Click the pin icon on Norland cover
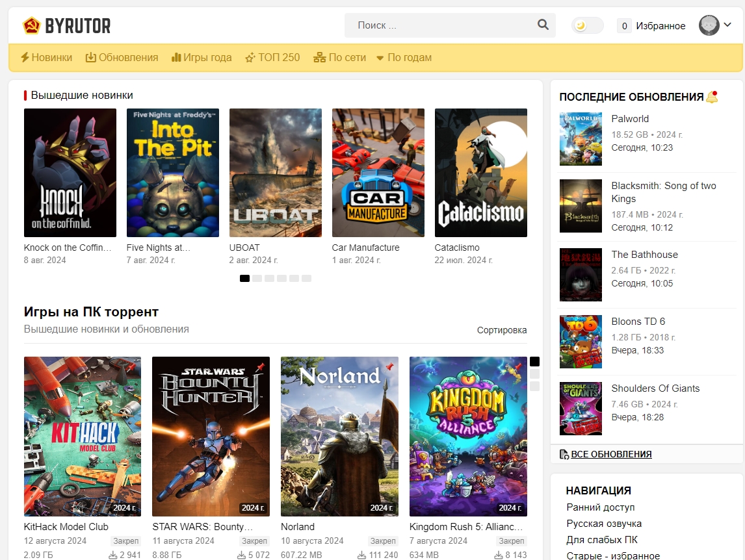Image resolution: width=745 pixels, height=560 pixels. (x=389, y=366)
